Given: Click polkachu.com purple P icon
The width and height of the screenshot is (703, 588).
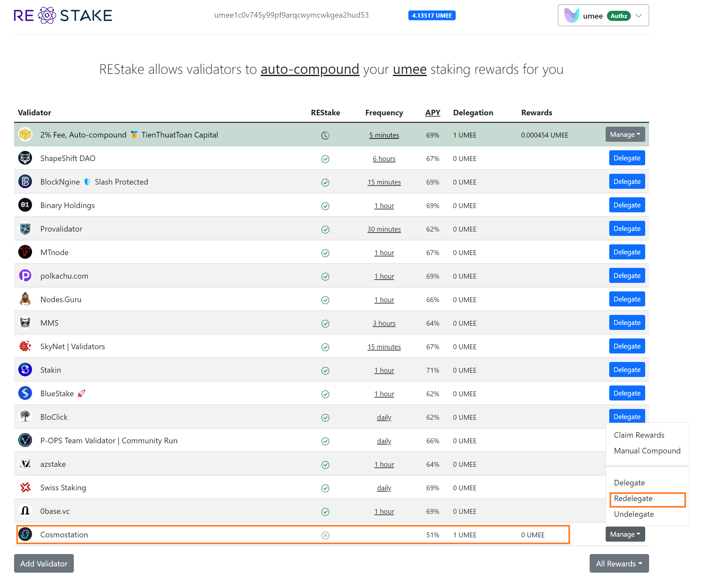Looking at the screenshot, I should (25, 276).
